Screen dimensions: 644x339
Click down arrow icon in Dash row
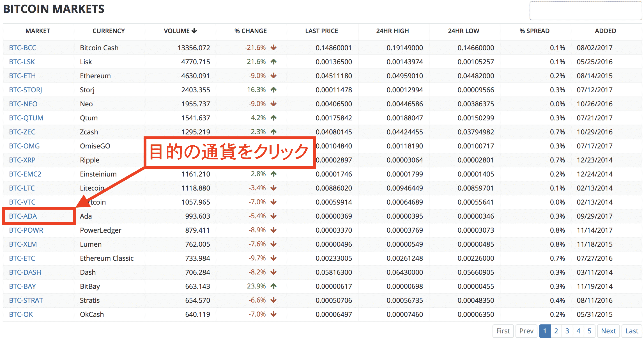click(x=273, y=272)
